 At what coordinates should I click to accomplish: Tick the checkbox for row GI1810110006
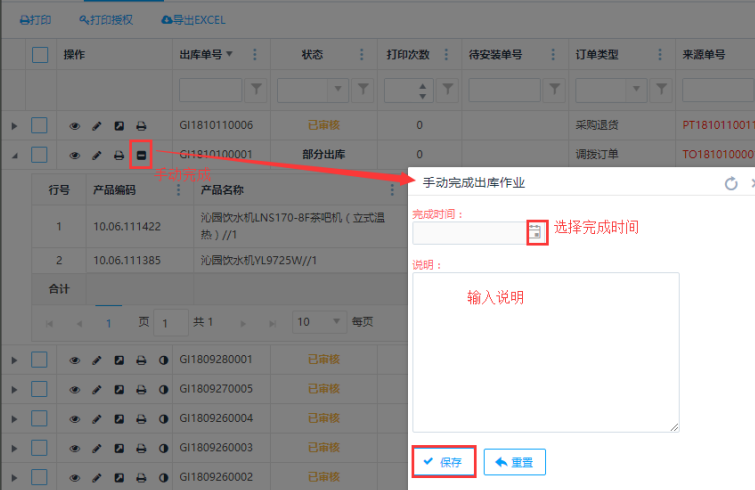click(39, 126)
